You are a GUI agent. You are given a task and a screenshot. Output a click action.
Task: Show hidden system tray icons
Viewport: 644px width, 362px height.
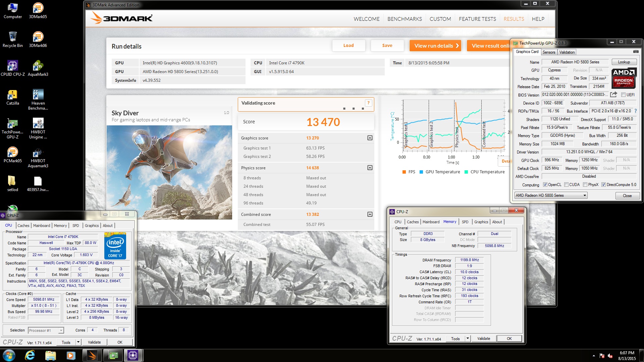click(594, 356)
